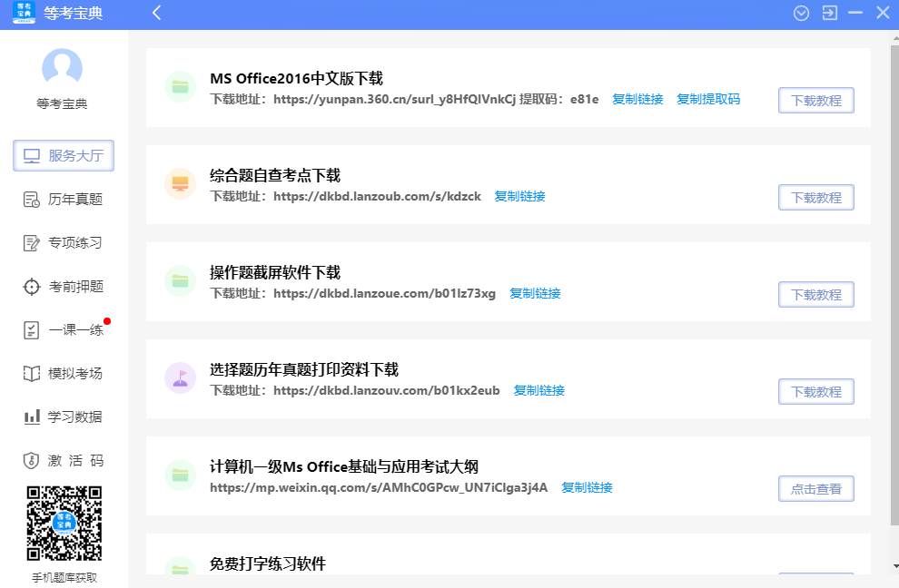Click the green folder icon for 免费打字练习软件

click(181, 567)
